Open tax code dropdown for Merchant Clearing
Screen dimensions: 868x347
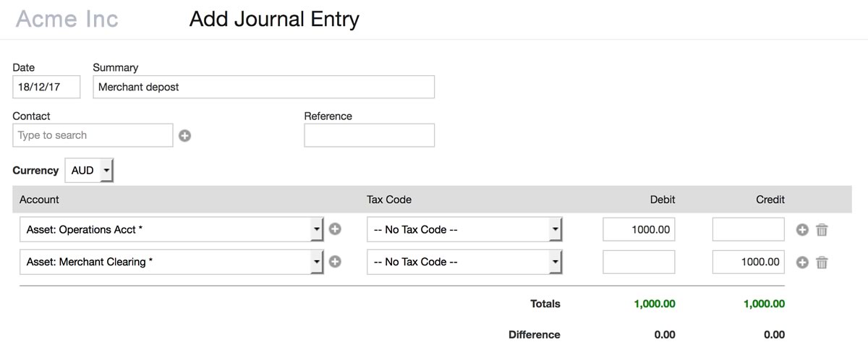coord(554,262)
